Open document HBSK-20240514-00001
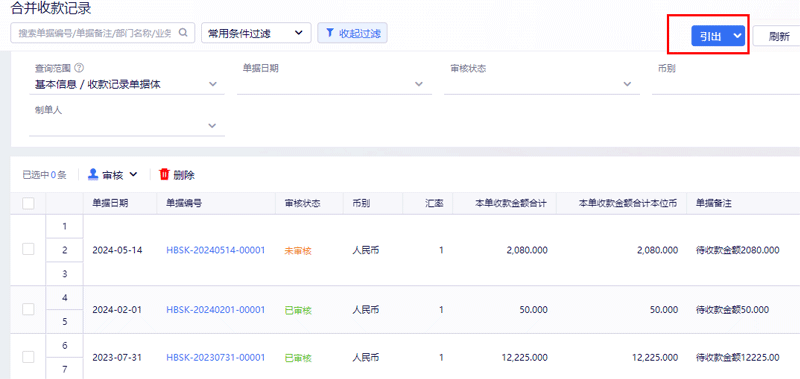 pos(216,250)
